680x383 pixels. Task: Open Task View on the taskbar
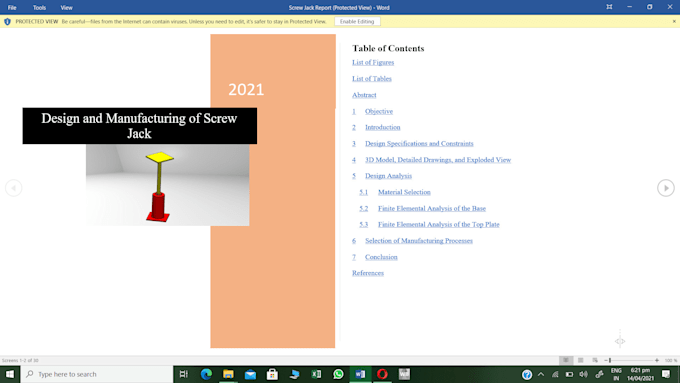(184, 374)
